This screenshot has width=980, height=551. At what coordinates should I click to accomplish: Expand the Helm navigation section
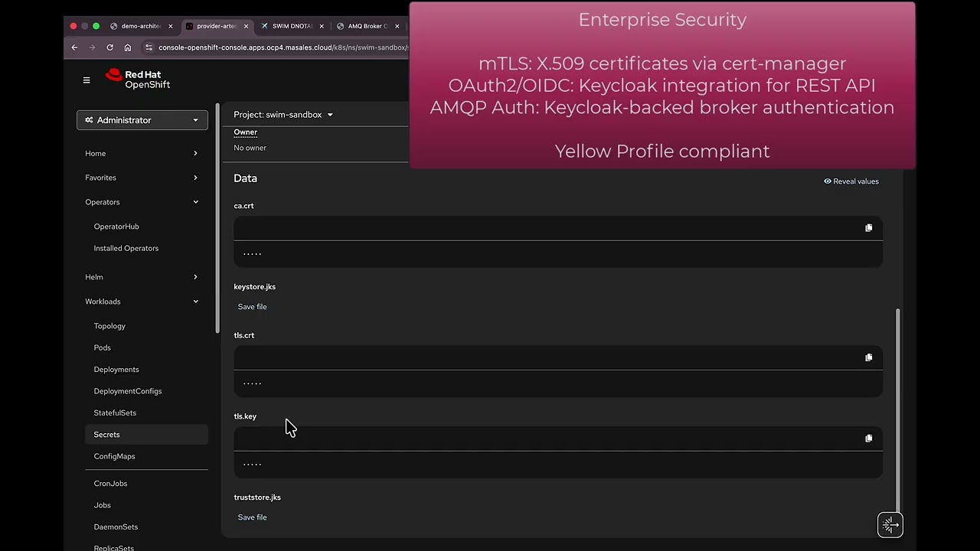142,277
